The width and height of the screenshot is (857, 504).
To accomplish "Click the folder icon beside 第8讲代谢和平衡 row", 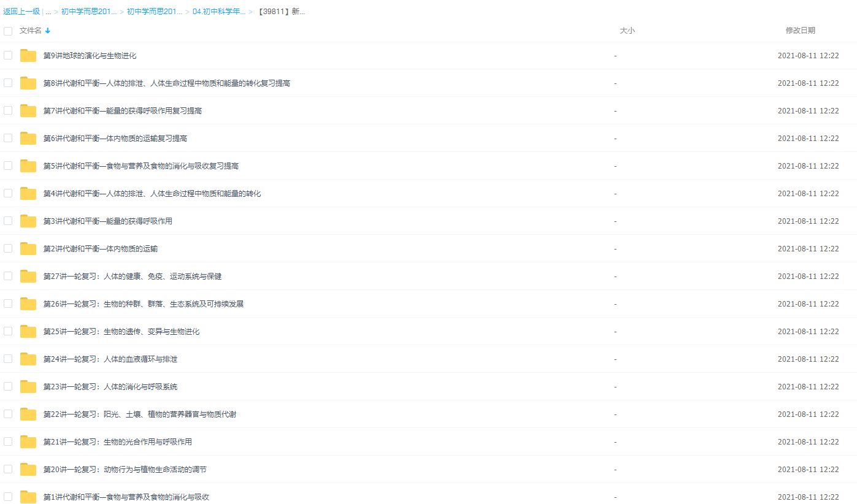I will point(28,82).
